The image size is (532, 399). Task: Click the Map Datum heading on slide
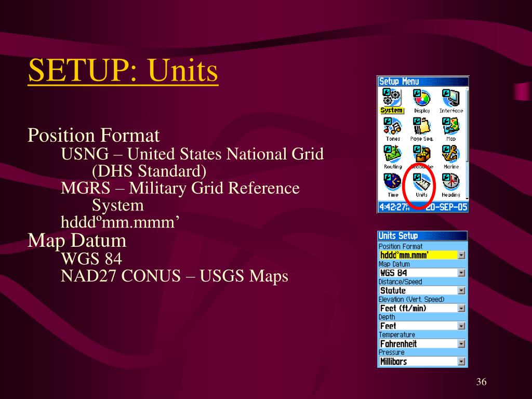click(x=77, y=241)
